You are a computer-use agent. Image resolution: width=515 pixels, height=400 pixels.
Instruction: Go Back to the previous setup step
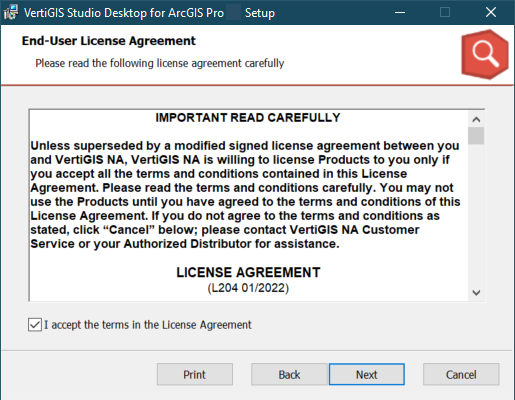pos(289,374)
